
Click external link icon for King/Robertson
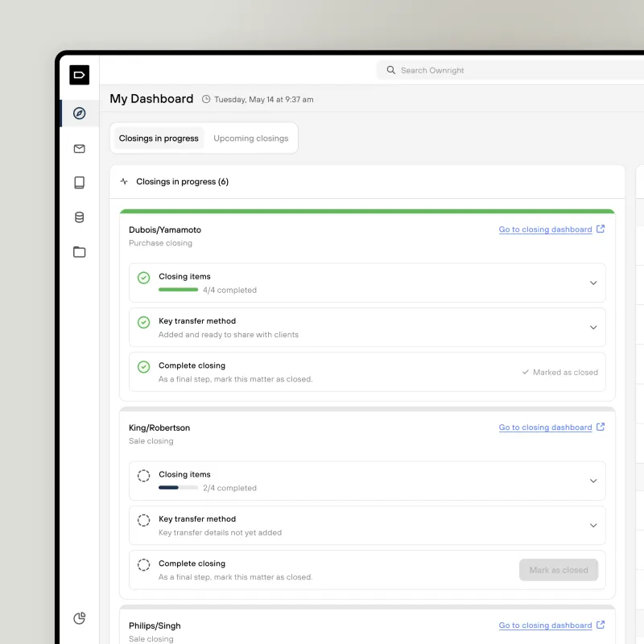point(601,427)
